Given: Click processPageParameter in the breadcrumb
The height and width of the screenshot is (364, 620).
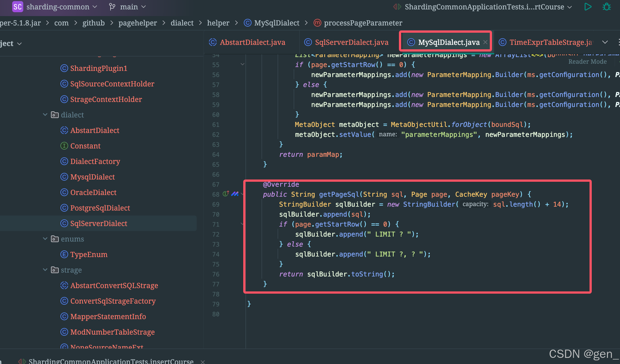Looking at the screenshot, I should (x=363, y=23).
